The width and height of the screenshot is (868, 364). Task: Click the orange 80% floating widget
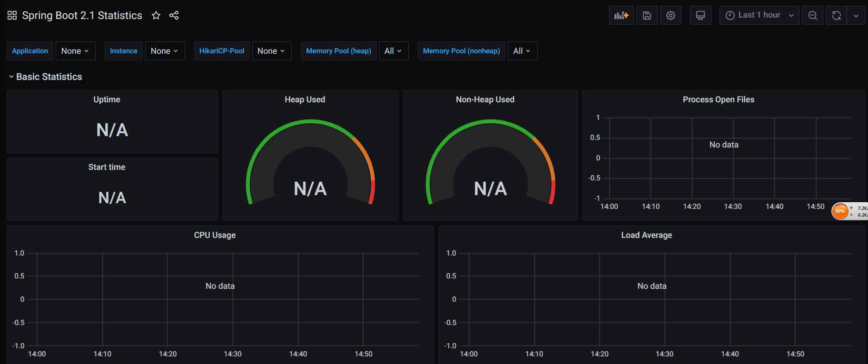click(x=840, y=211)
